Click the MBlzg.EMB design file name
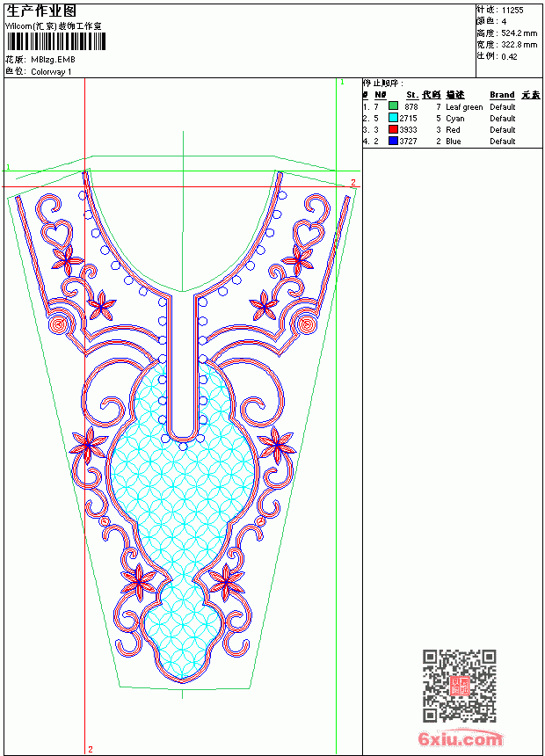The height and width of the screenshot is (756, 545). point(53,60)
